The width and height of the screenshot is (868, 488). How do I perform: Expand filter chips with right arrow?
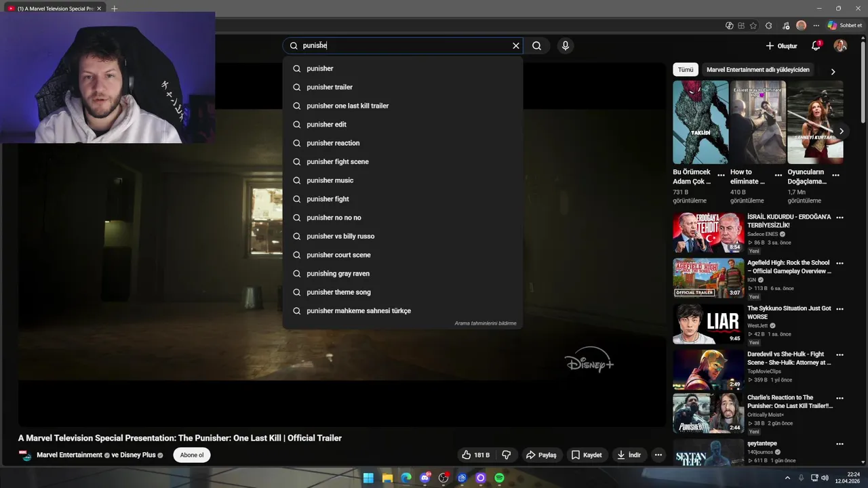(833, 71)
